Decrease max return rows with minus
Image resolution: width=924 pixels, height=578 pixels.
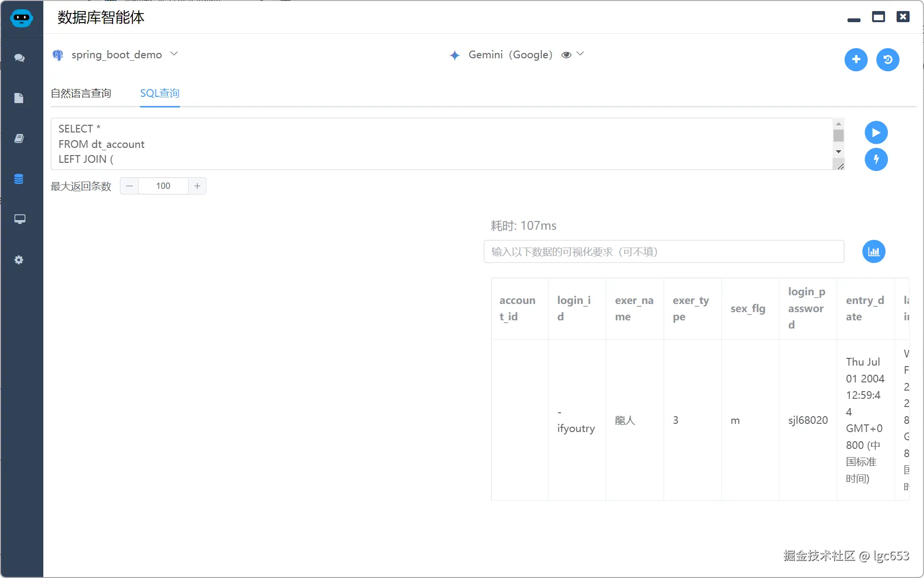pyautogui.click(x=129, y=186)
